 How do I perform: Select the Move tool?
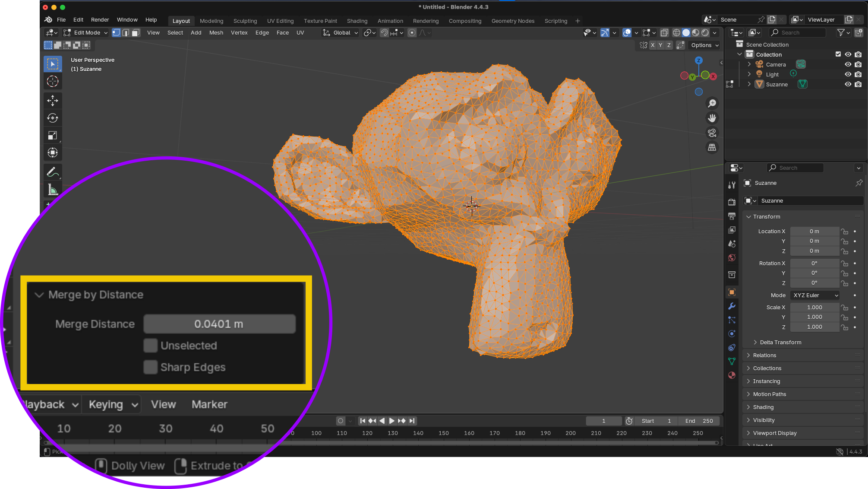tap(53, 101)
